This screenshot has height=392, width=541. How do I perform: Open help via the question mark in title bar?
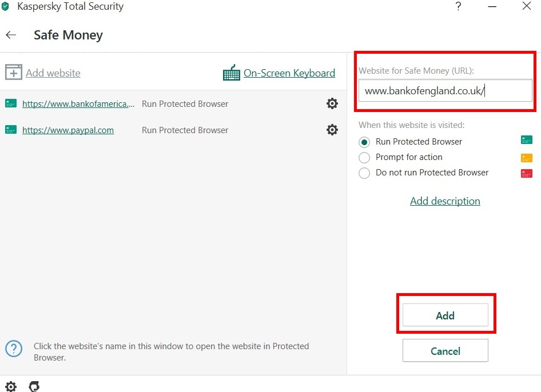tap(458, 6)
